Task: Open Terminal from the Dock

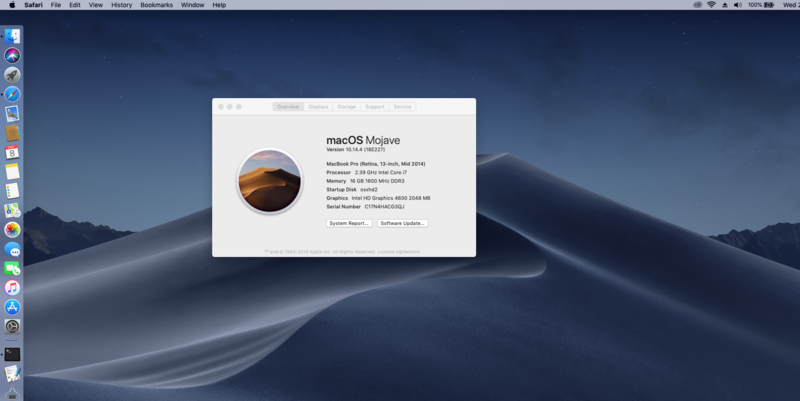Action: coord(12,354)
